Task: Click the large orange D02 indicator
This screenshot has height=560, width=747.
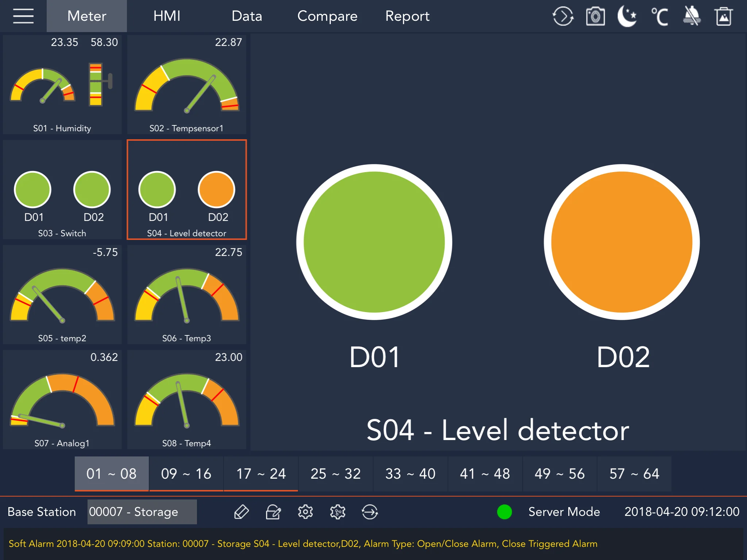Action: (622, 242)
